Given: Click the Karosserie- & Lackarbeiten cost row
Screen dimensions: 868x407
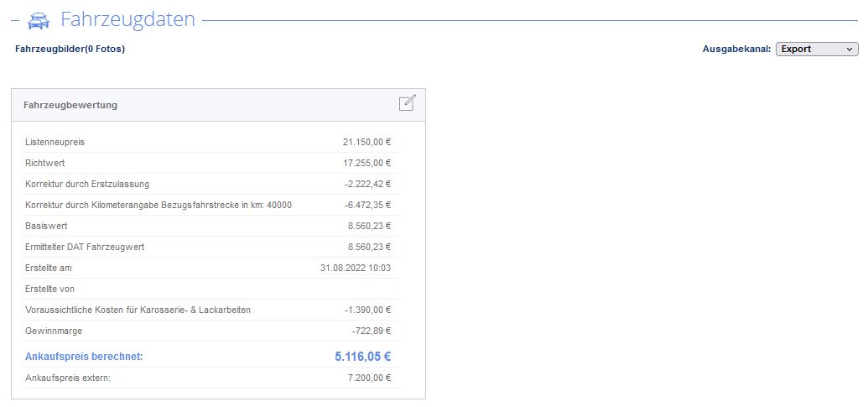Looking at the screenshot, I should (x=210, y=310).
